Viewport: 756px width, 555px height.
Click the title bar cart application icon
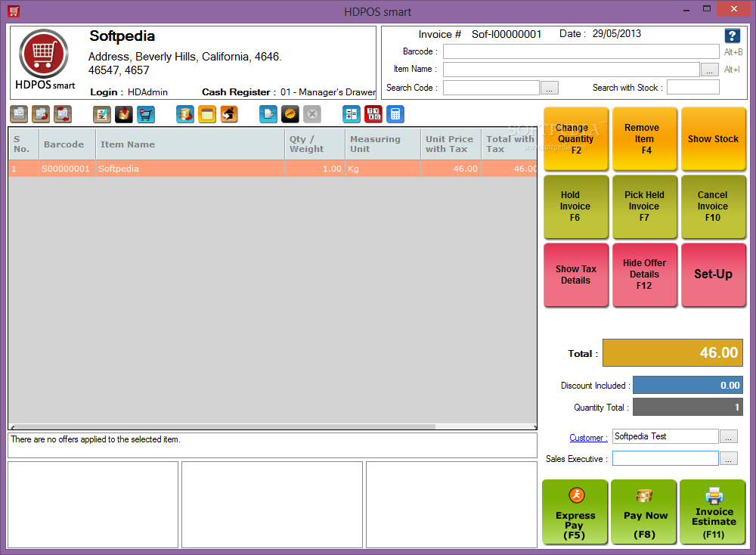(x=14, y=11)
